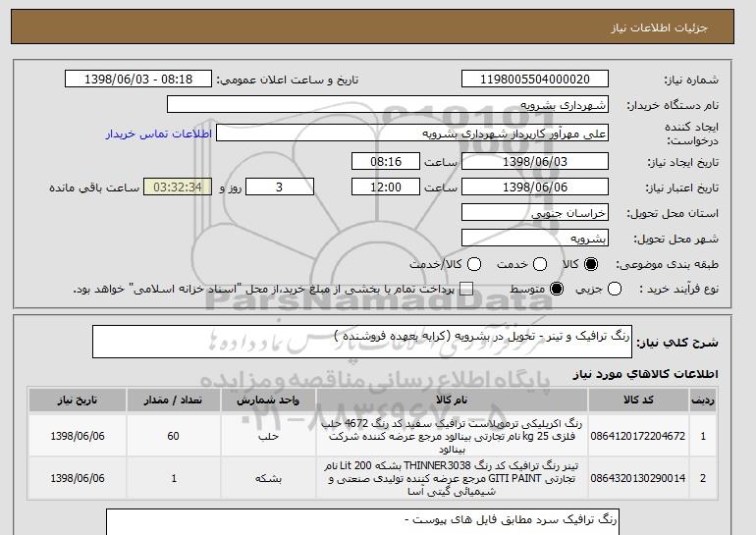This screenshot has height=535, width=756.
Task: Click the رنگ اکریلیکی ترموپلاست product name
Action: (452, 436)
